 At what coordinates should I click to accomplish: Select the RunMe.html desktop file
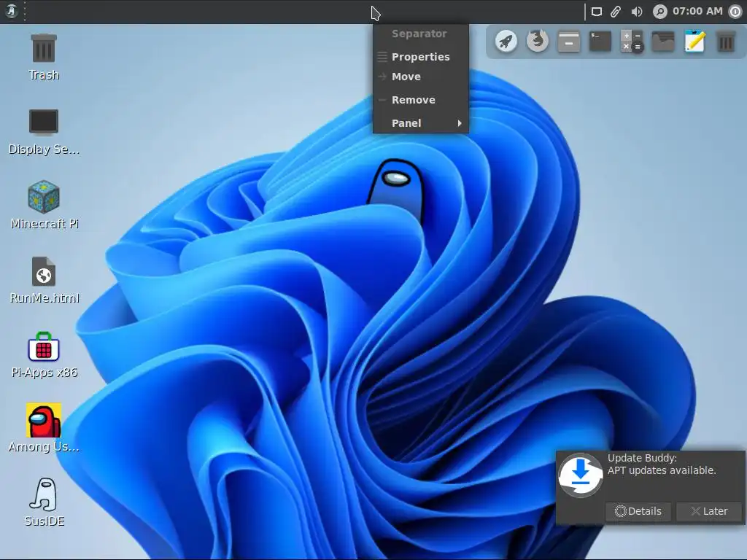tap(44, 281)
